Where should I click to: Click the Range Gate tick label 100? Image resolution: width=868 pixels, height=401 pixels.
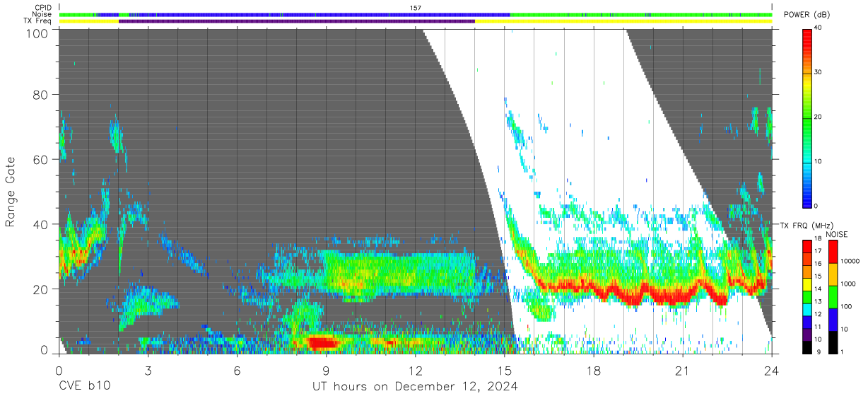pos(39,33)
